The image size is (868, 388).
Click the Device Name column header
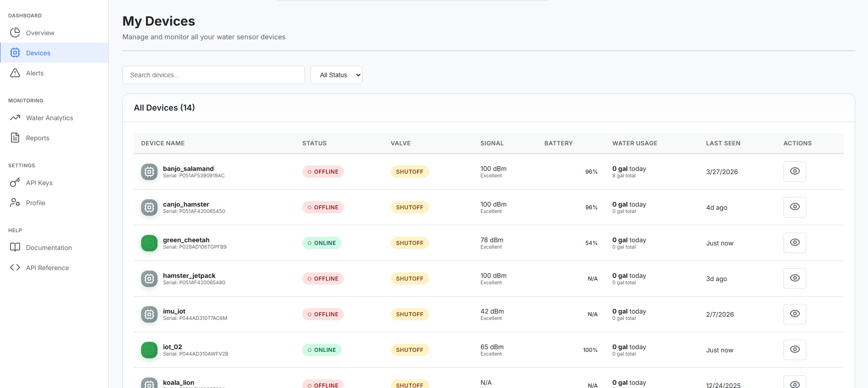point(163,143)
